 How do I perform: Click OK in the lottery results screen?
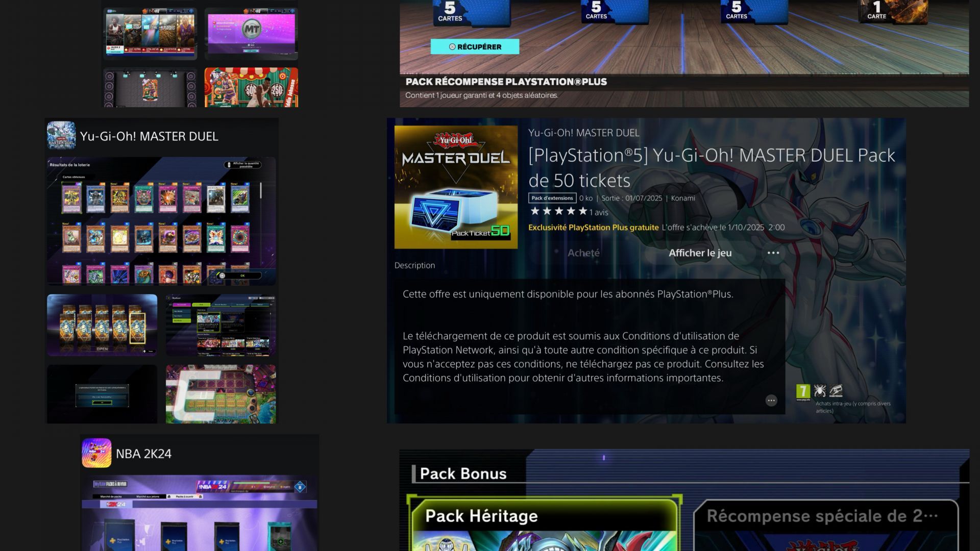[x=239, y=275]
